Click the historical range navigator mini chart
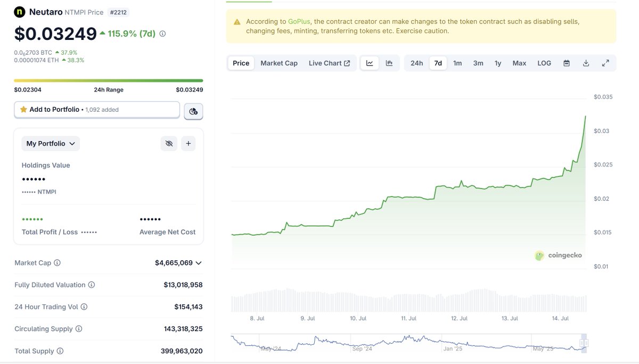 click(x=409, y=343)
